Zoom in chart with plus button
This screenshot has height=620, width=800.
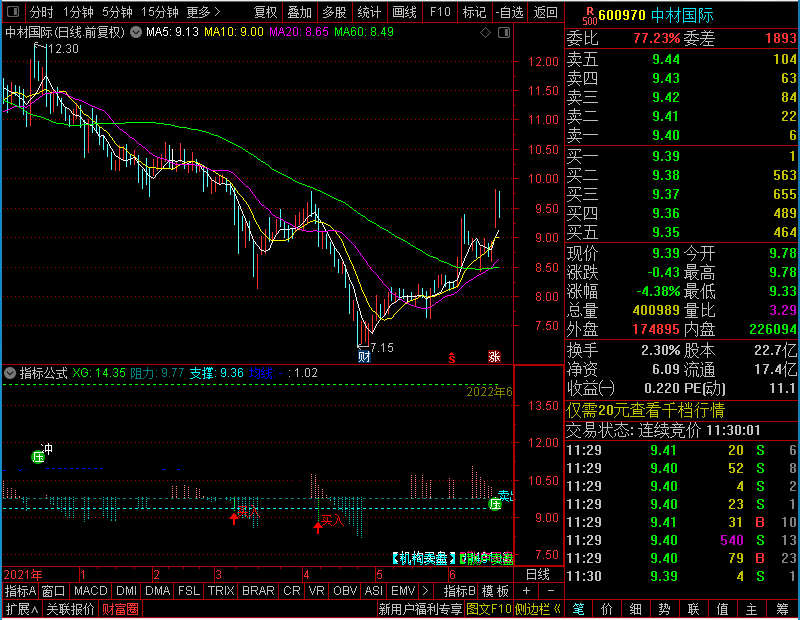click(527, 591)
